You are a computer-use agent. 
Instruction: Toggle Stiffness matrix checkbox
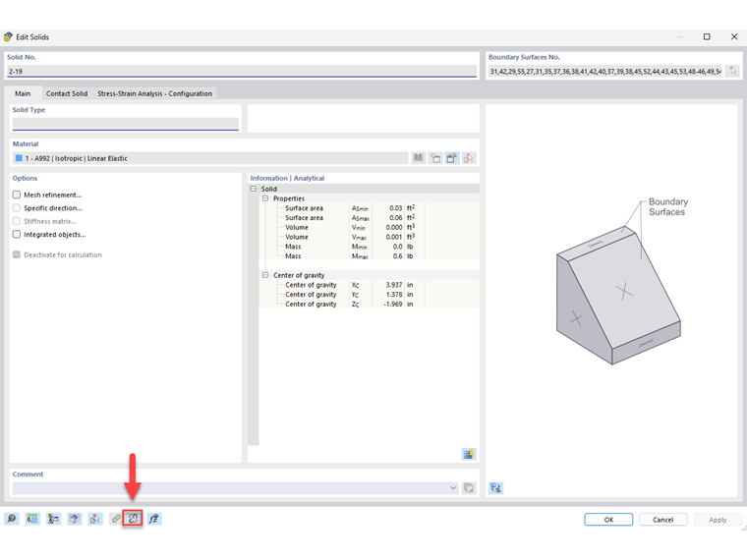click(x=17, y=221)
